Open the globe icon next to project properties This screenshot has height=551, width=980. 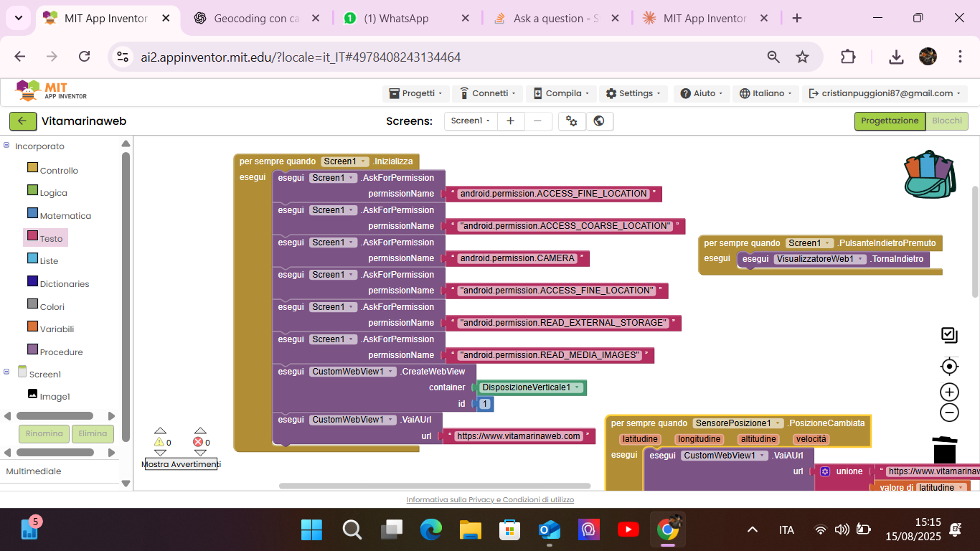point(599,121)
